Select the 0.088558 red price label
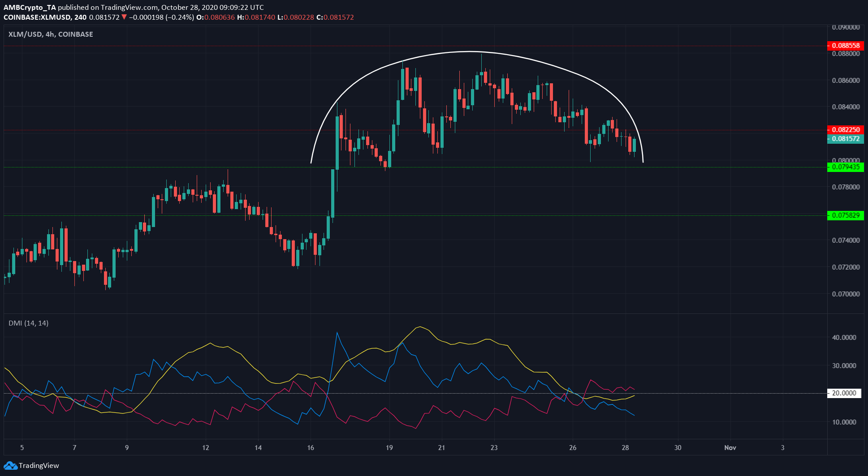Screen dimensions: 868x476 [845, 46]
